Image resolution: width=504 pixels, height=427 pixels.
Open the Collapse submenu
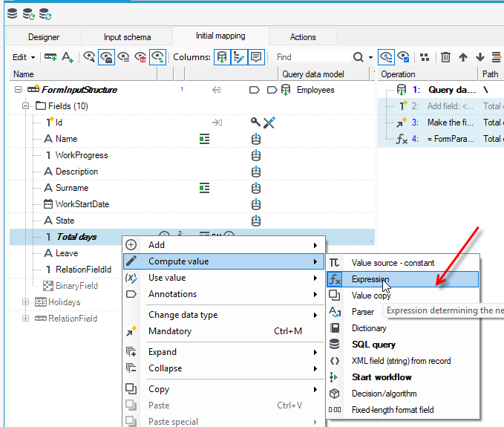tap(223, 368)
